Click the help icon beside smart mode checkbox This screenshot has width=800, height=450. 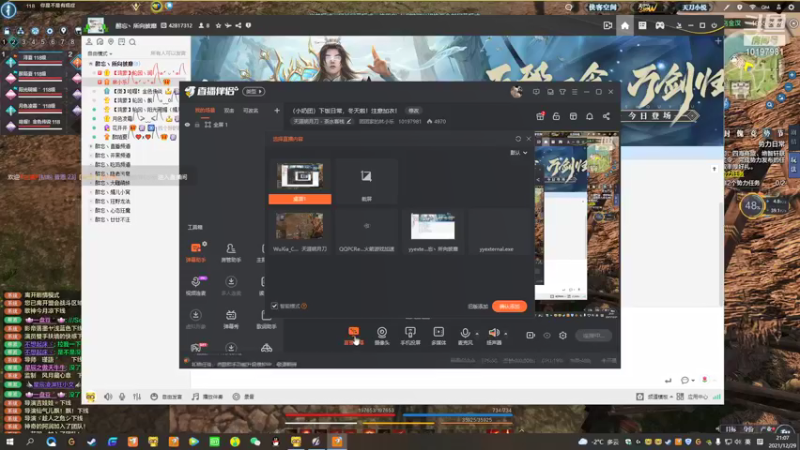[x=304, y=306]
